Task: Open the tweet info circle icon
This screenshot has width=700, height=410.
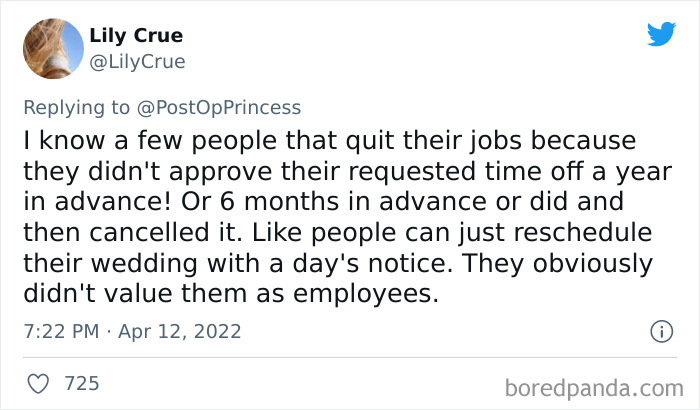Action: tap(660, 331)
